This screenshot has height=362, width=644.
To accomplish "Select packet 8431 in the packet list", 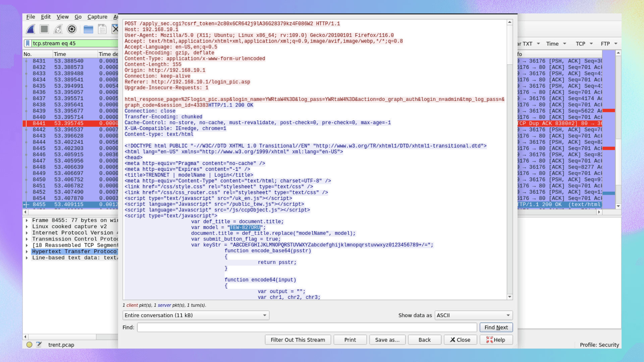I will (x=70, y=61).
